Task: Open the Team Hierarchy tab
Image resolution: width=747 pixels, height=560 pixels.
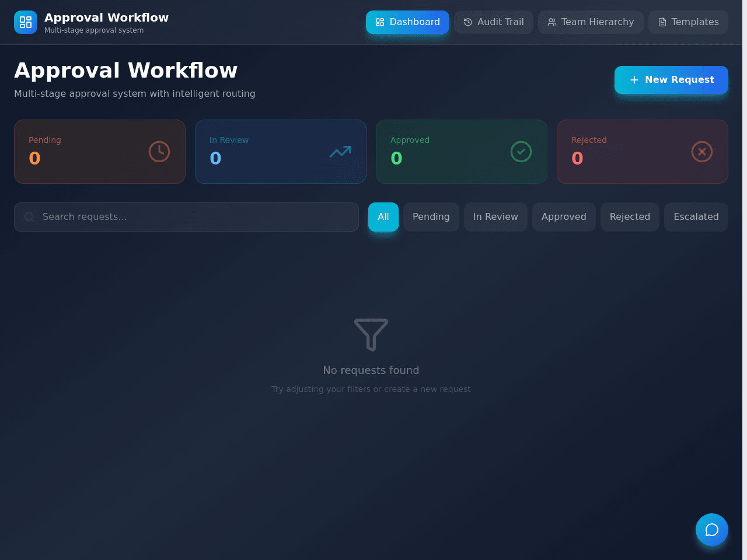Action: [x=591, y=22]
